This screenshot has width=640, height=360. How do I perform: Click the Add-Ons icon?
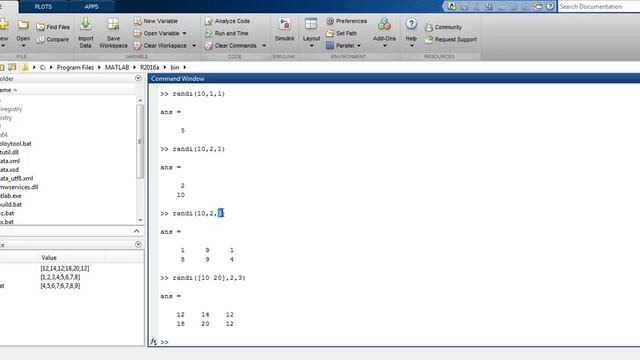pos(384,24)
